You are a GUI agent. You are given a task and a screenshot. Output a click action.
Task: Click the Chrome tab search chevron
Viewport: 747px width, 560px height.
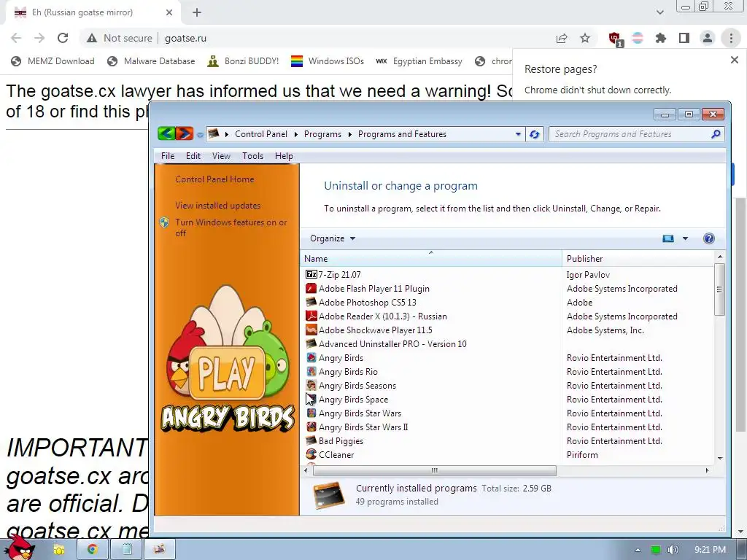[x=659, y=12]
